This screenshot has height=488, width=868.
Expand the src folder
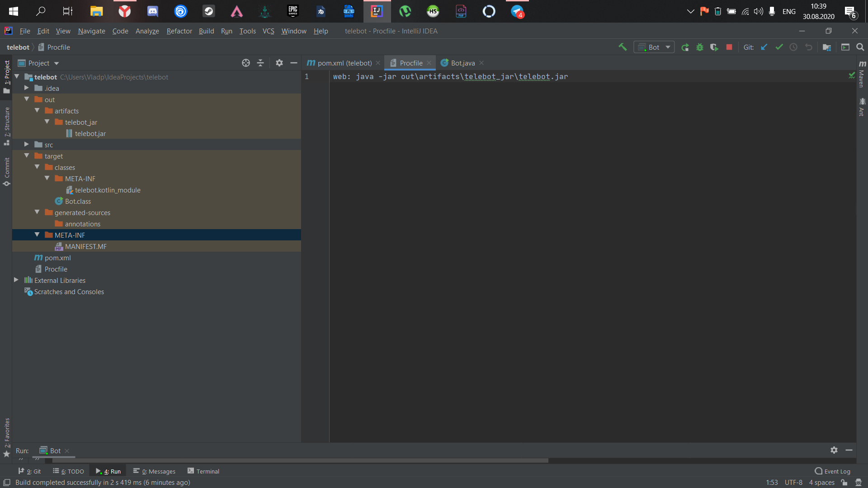click(27, 145)
